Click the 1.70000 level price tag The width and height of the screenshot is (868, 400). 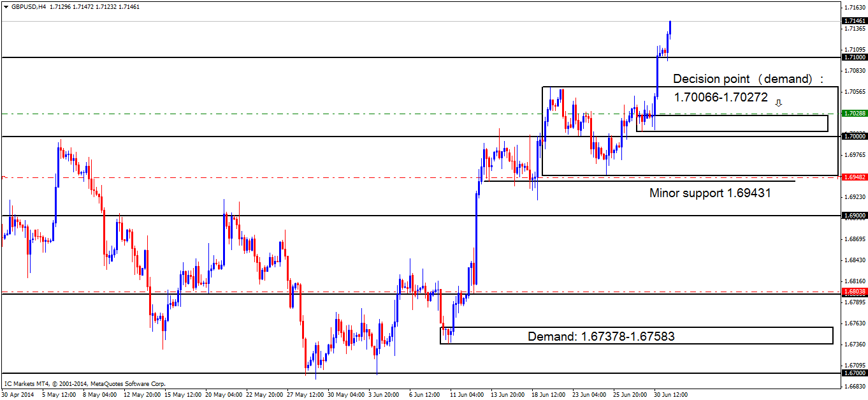[854, 136]
